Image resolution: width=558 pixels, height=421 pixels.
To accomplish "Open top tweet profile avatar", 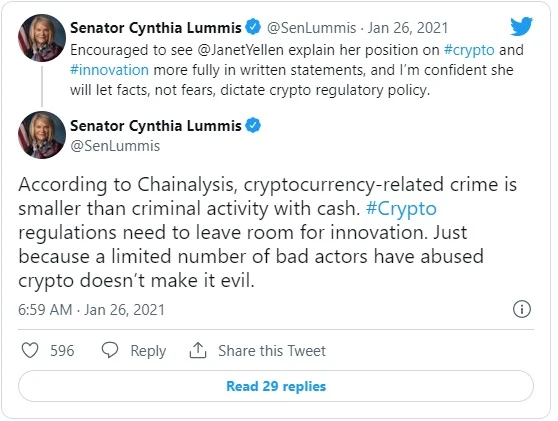I will (x=42, y=38).
